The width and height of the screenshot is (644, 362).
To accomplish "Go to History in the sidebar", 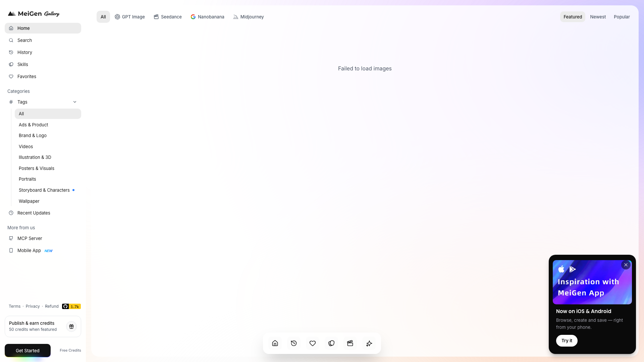I will 43,52.
